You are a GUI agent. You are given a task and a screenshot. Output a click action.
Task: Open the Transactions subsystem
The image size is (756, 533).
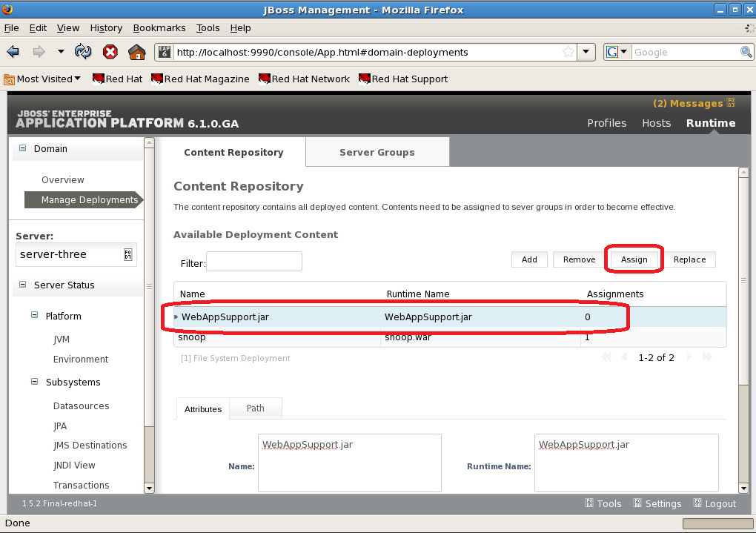point(81,486)
